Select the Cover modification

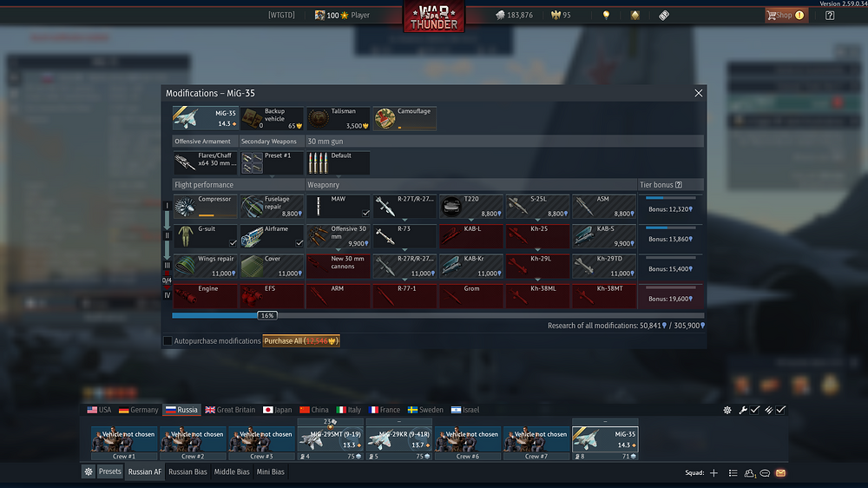point(272,266)
